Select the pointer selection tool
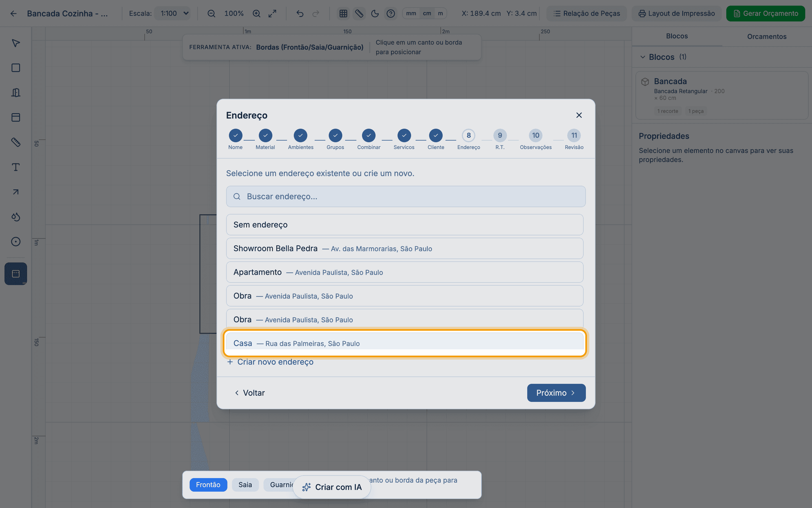This screenshot has width=812, height=508. point(16,43)
